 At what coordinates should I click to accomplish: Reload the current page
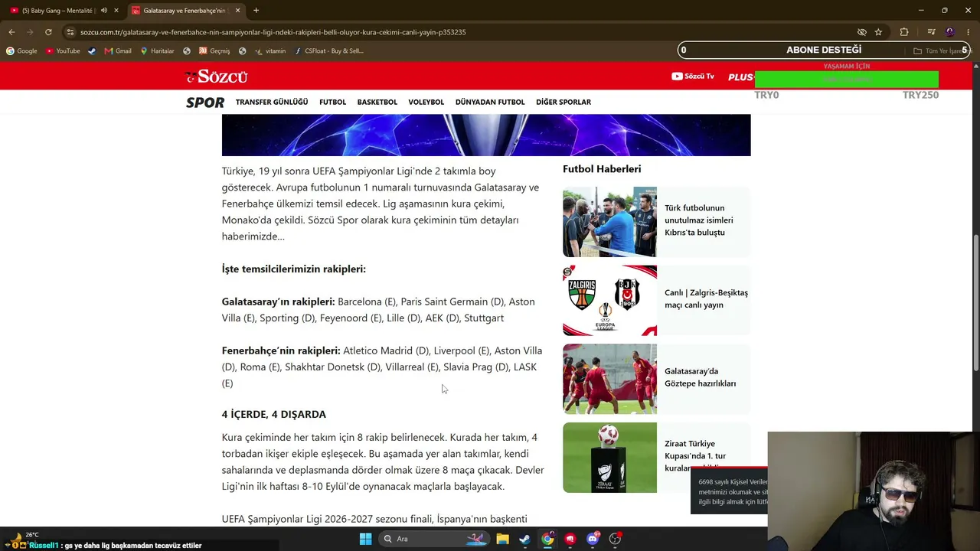[48, 32]
